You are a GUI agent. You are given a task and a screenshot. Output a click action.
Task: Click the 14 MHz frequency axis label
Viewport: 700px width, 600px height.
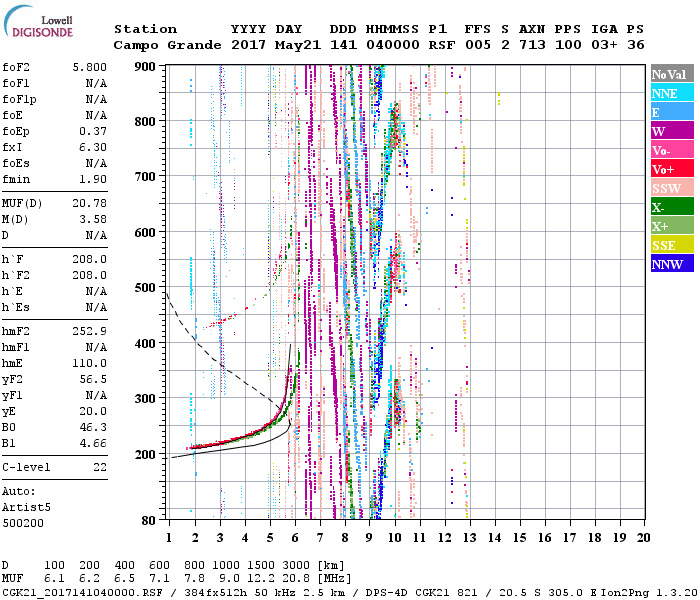(x=494, y=538)
